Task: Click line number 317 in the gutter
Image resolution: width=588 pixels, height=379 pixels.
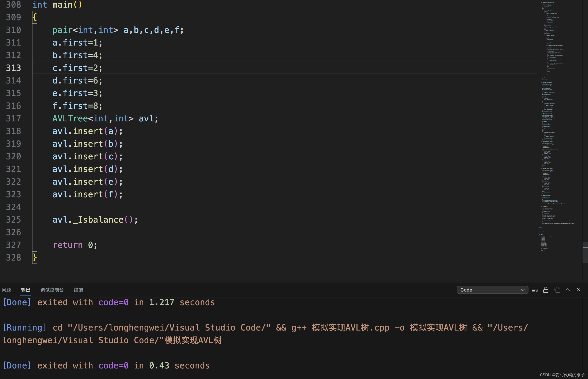Action: 14,118
